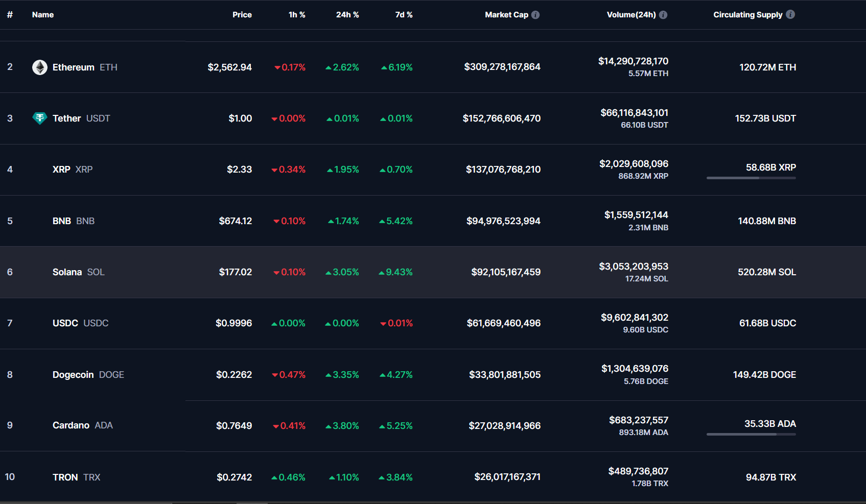
Task: Click Tether supply 152.73B USDT
Action: (x=765, y=118)
